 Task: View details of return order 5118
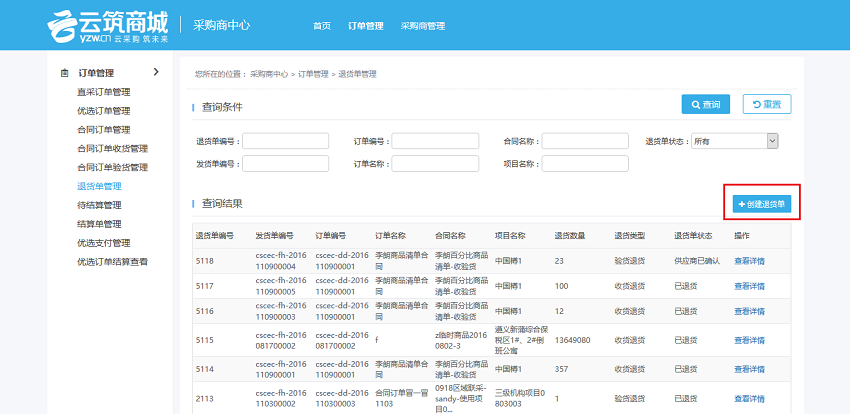(x=749, y=261)
